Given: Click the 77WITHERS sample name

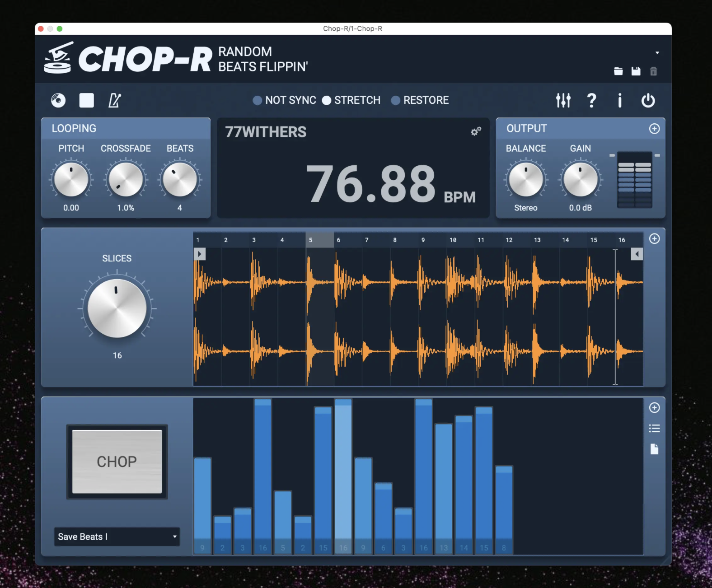Looking at the screenshot, I should pyautogui.click(x=266, y=132).
